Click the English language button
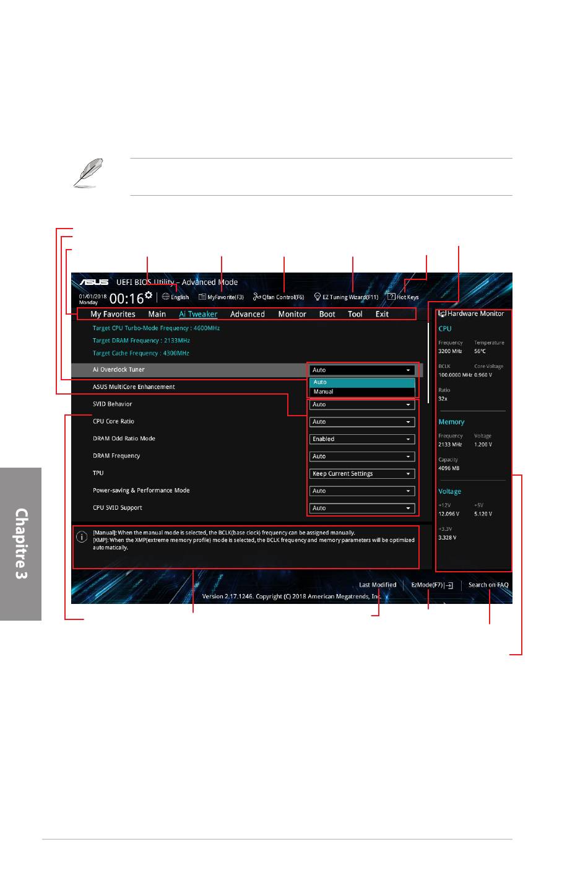Screen dimensions: 588x887 (176, 297)
